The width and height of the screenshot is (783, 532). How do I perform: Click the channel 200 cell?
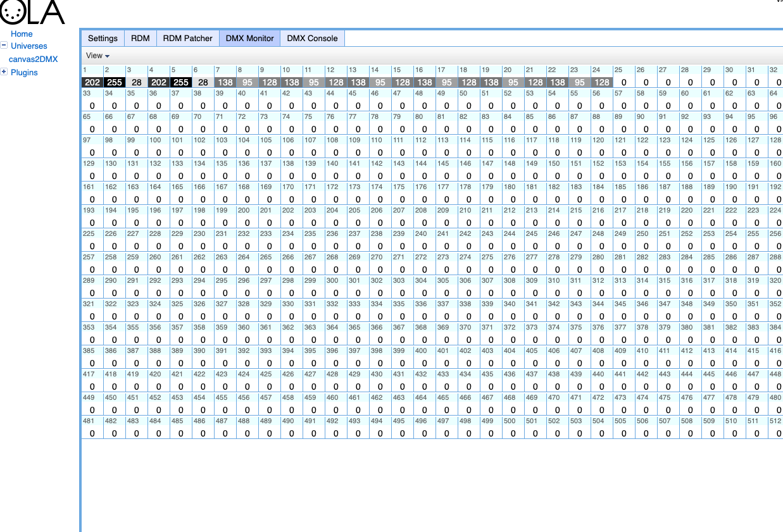point(247,217)
